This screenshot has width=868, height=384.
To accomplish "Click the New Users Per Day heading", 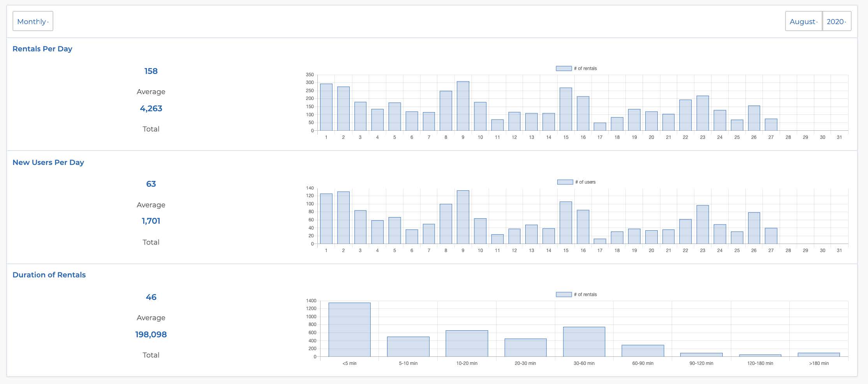I will click(48, 162).
